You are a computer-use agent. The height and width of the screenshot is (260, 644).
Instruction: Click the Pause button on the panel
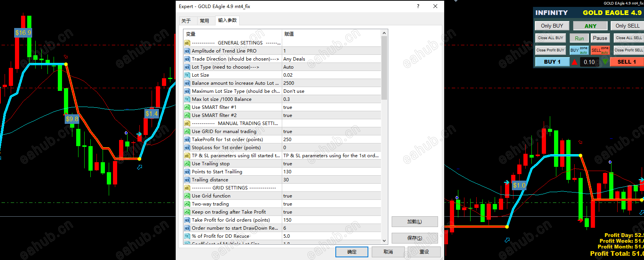(x=600, y=38)
